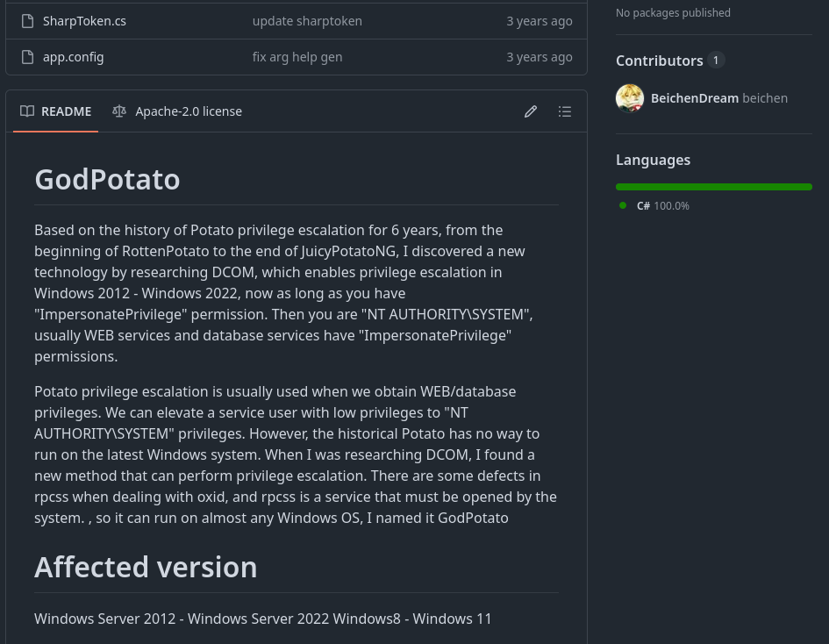Open the SharpToken.cs file
This screenshot has height=644, width=829.
pyautogui.click(x=84, y=21)
